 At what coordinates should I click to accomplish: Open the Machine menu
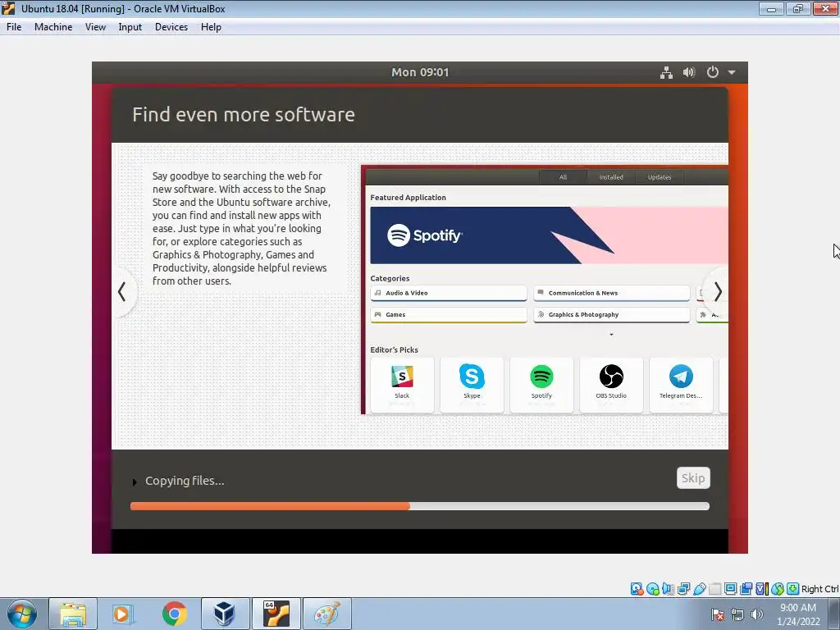[x=53, y=27]
